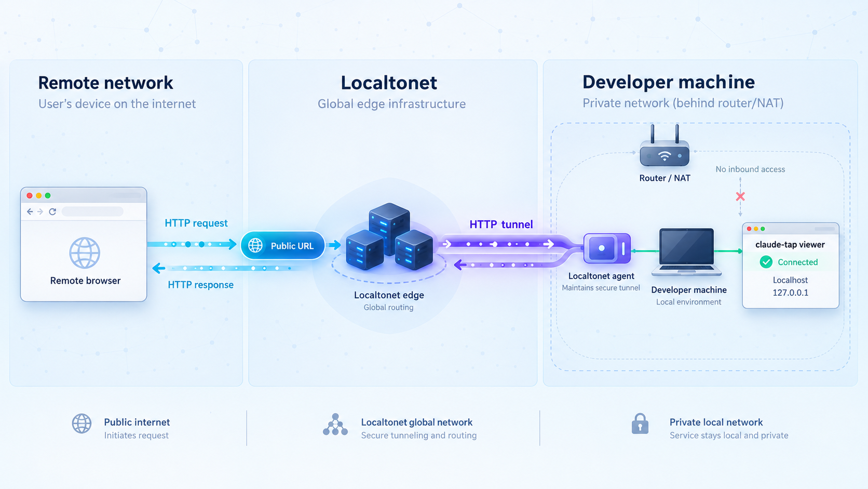Click the "HTTP tunnel" label
This screenshot has height=489, width=868.
[501, 224]
